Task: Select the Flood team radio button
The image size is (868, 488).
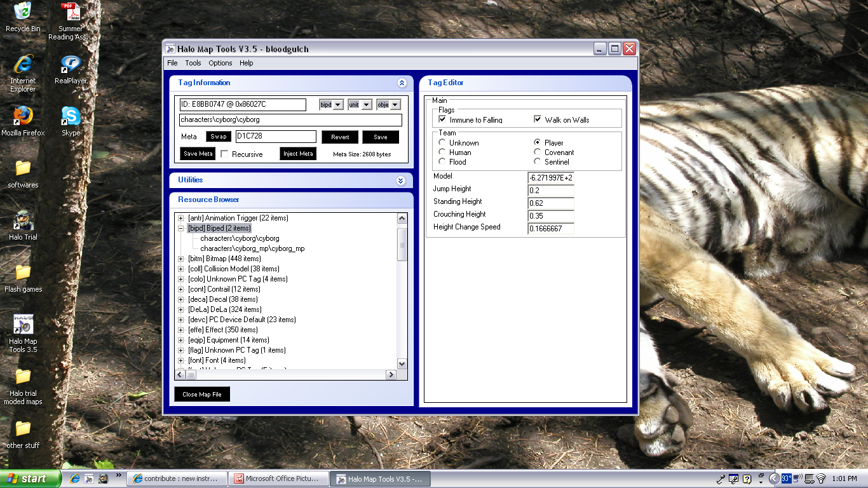Action: click(442, 162)
